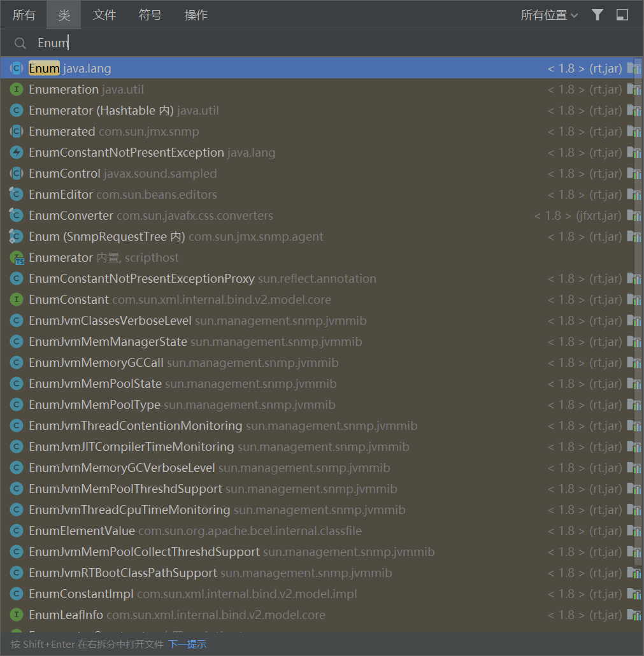
Task: Select EnumJvmMemPoolThreshdSupport result
Action: coord(322,488)
